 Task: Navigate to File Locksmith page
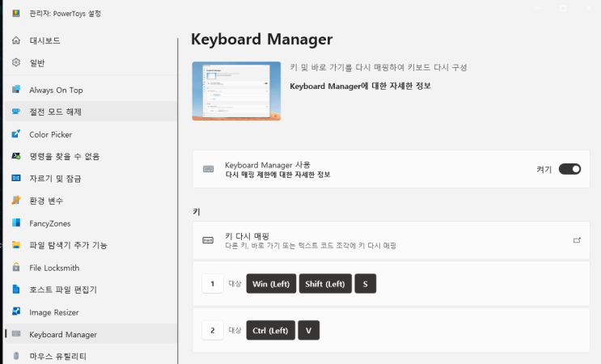tap(91, 268)
